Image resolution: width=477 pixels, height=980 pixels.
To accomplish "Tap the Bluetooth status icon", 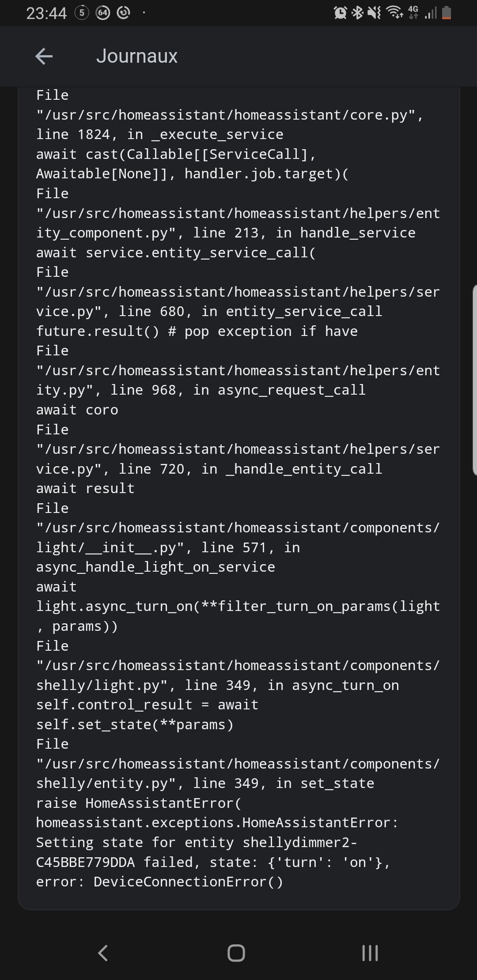I will (358, 13).
